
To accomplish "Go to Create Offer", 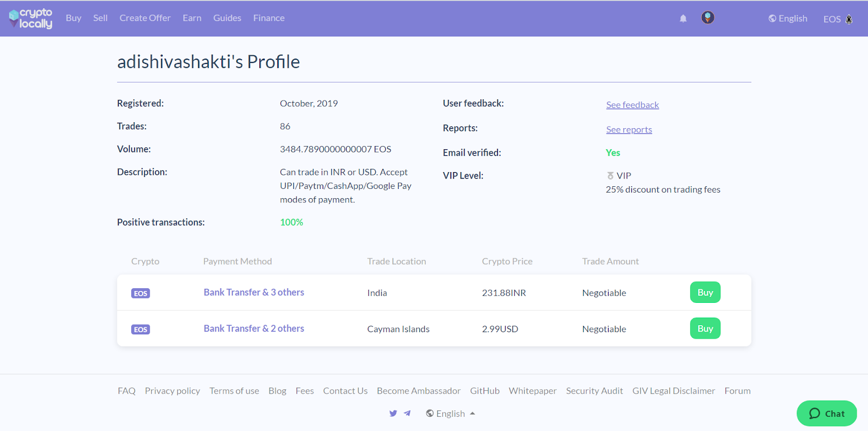I will [145, 18].
